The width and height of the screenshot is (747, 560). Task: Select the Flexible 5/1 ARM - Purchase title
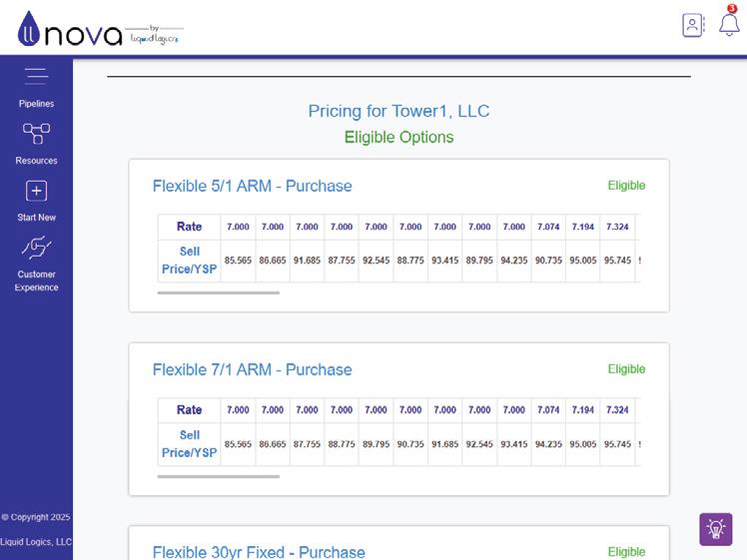[252, 186]
